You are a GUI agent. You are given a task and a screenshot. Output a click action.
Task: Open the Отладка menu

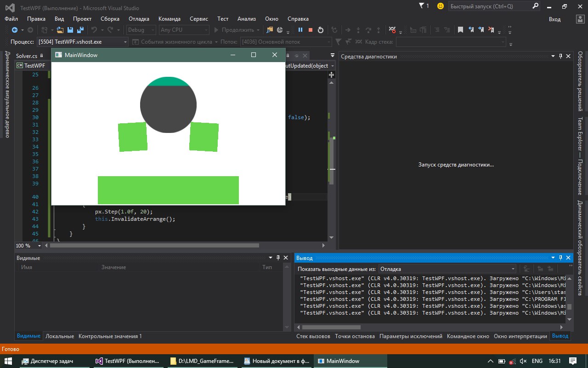click(139, 19)
